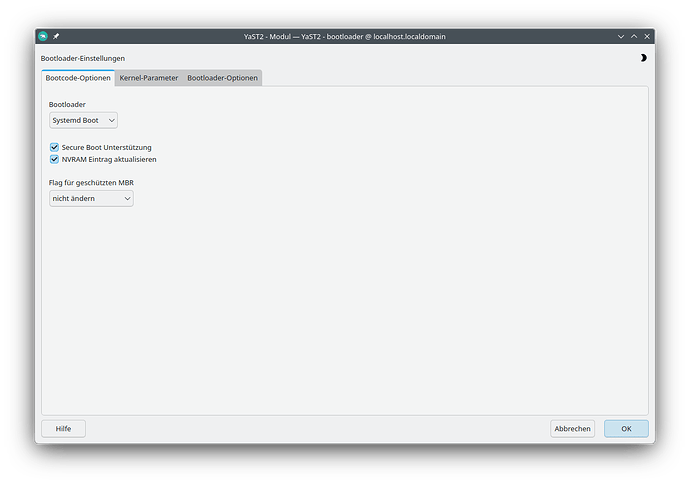Minimize the YaST2 bootloader window
This screenshot has width=690, height=484.
pos(621,37)
